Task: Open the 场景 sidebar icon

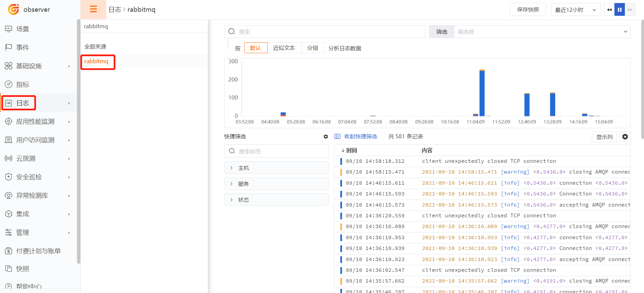Action: [x=9, y=29]
